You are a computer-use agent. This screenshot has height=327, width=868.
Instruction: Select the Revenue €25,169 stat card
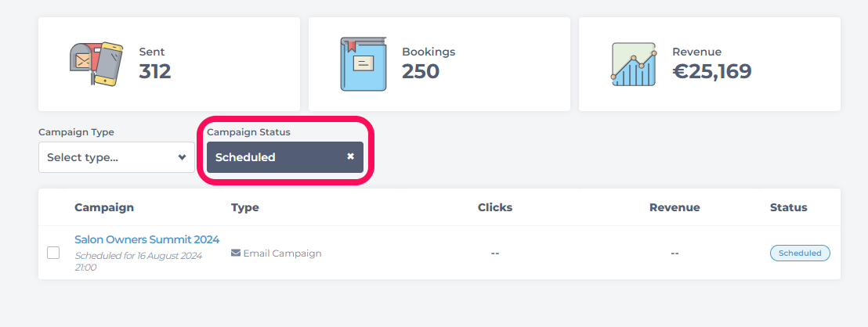coord(710,64)
